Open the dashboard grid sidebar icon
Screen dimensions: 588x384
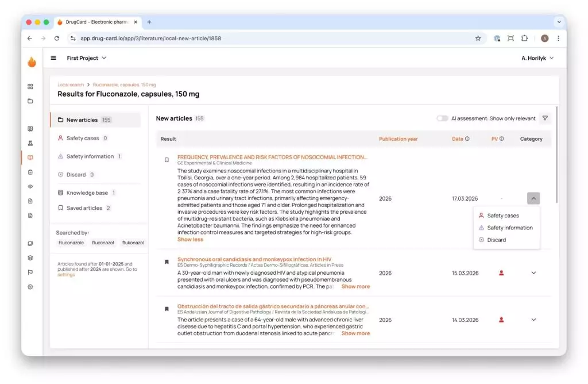pos(30,86)
